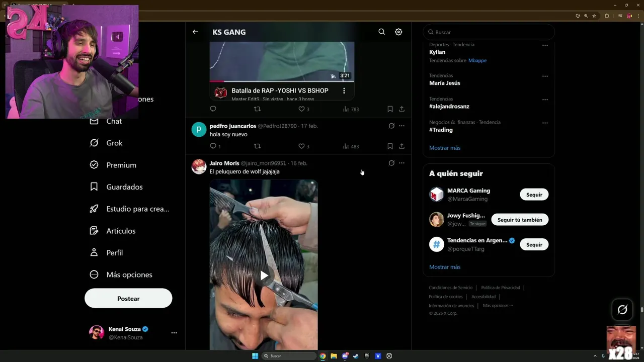This screenshot has width=644, height=362.
Task: View analytics showing 783 views
Action: (x=351, y=109)
